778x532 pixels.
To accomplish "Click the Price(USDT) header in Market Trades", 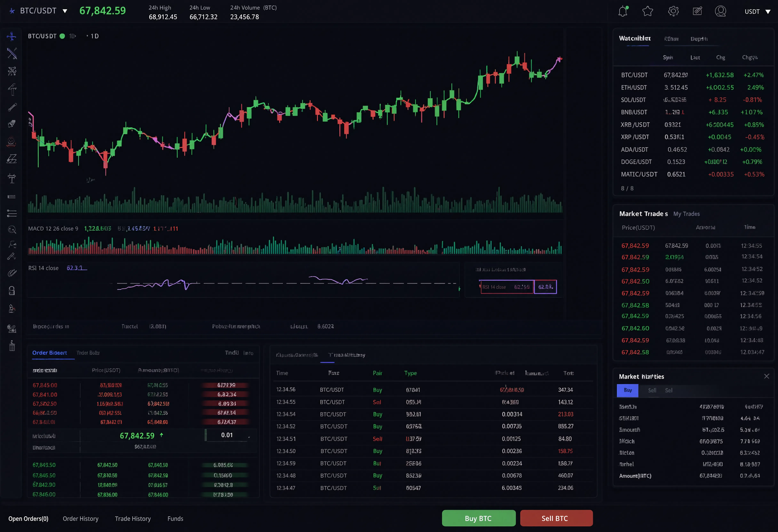I will [x=638, y=227].
